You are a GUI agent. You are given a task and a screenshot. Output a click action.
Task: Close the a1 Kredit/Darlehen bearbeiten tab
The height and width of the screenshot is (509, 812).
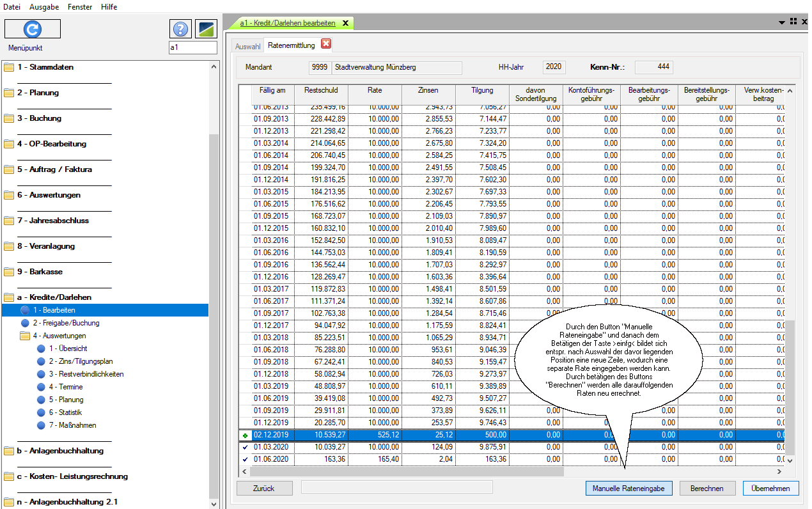pos(346,23)
